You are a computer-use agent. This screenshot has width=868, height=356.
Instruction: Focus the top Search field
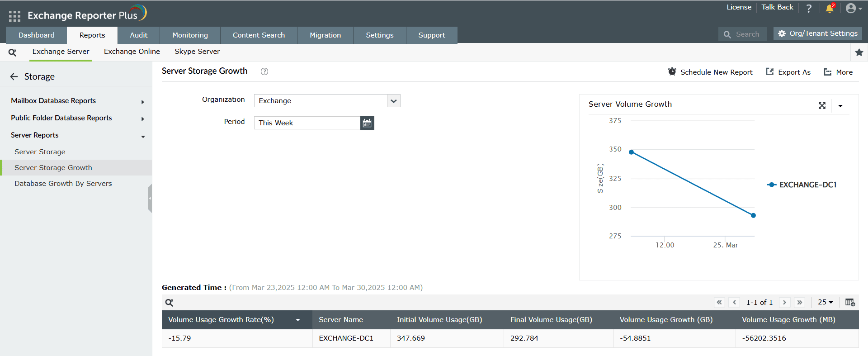click(743, 34)
